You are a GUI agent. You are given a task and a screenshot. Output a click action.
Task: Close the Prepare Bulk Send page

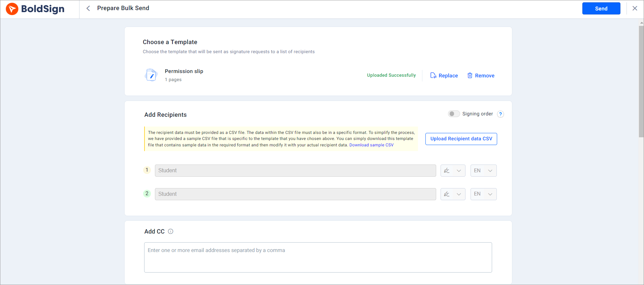click(x=635, y=8)
